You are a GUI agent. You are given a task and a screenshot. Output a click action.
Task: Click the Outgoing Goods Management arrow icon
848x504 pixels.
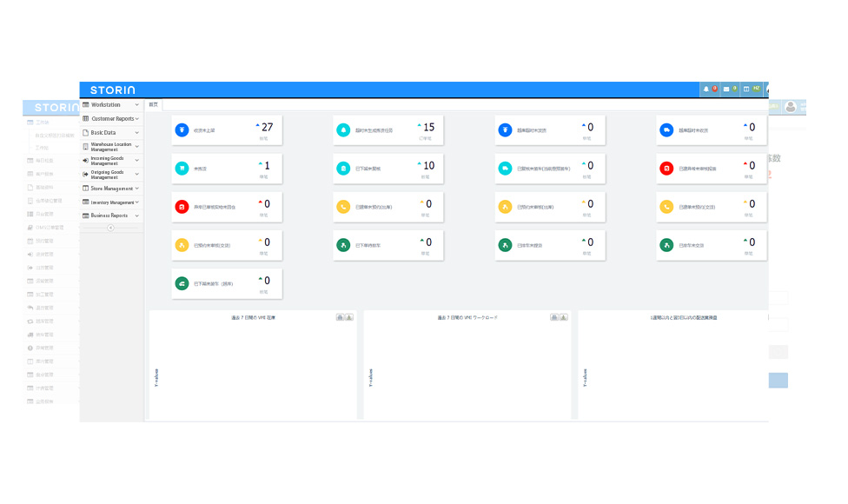click(x=85, y=174)
